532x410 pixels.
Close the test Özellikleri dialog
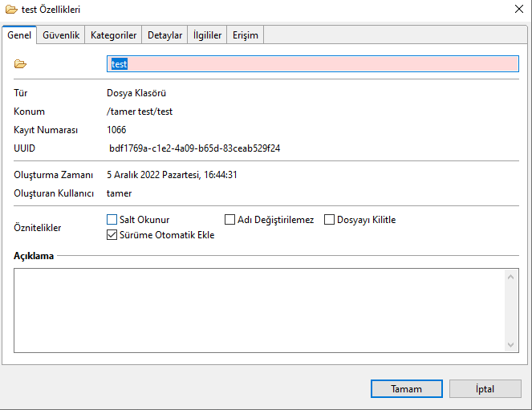tap(518, 10)
